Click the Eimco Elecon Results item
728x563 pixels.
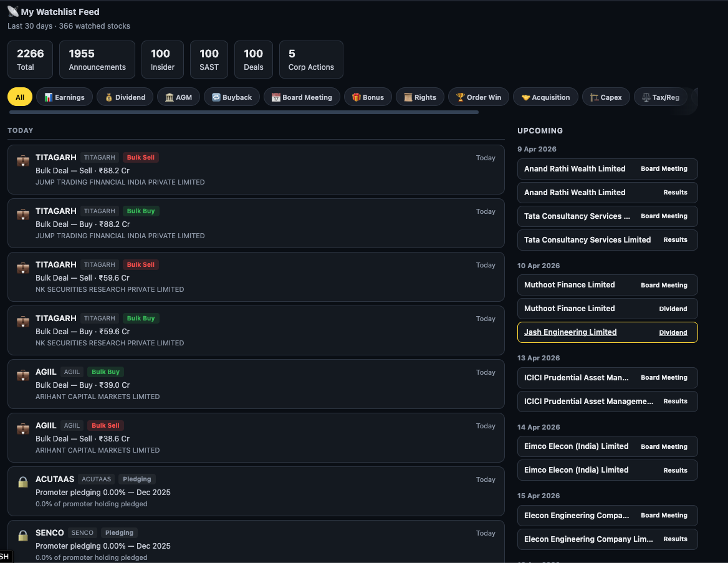[607, 470]
